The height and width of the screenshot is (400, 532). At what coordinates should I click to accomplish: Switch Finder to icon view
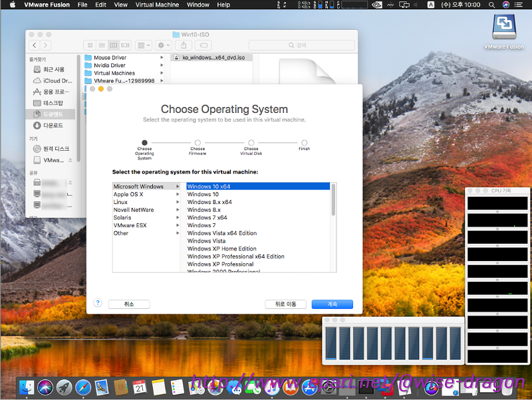pyautogui.click(x=90, y=45)
